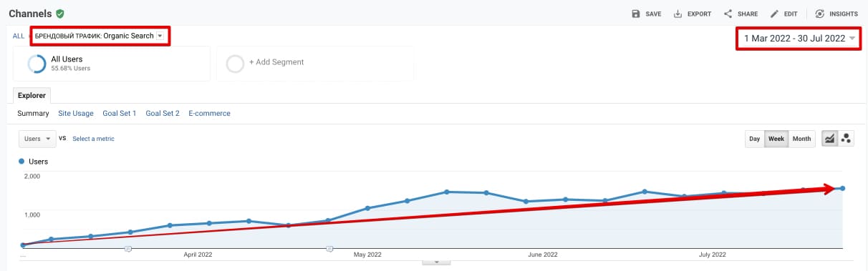Export the report

pyautogui.click(x=692, y=14)
